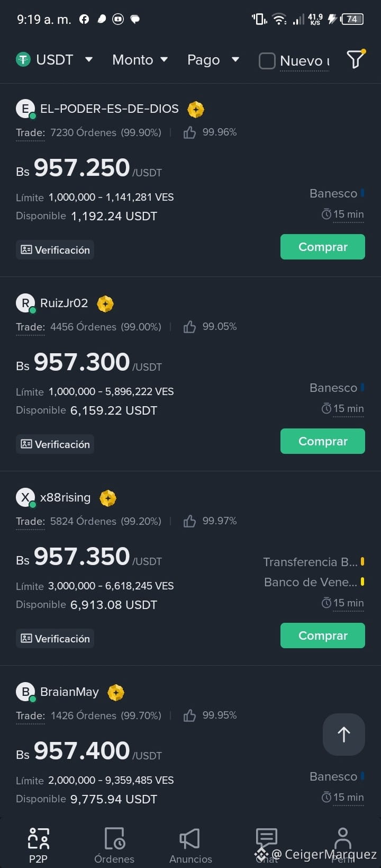Tap the gold verified badge beside RuizJr02
Viewport: 381px width, 868px height.
click(x=105, y=303)
